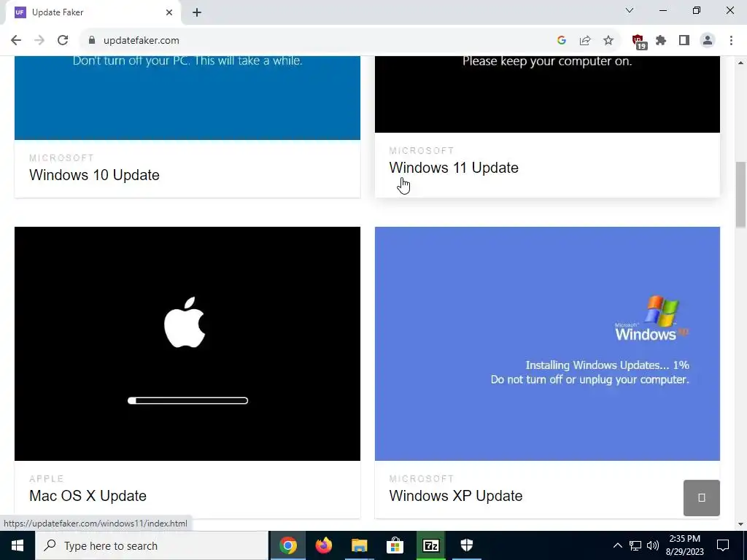Close the Update Faker tab
This screenshot has height=560, width=747.
(169, 12)
